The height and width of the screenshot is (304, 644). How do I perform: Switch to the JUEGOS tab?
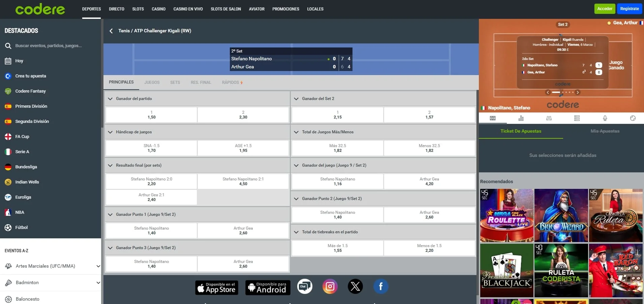[152, 82]
